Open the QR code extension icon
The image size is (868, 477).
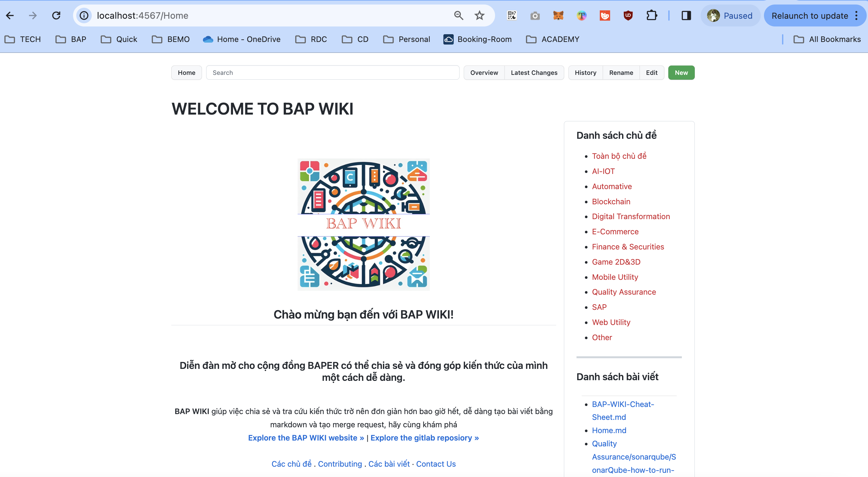click(x=512, y=15)
